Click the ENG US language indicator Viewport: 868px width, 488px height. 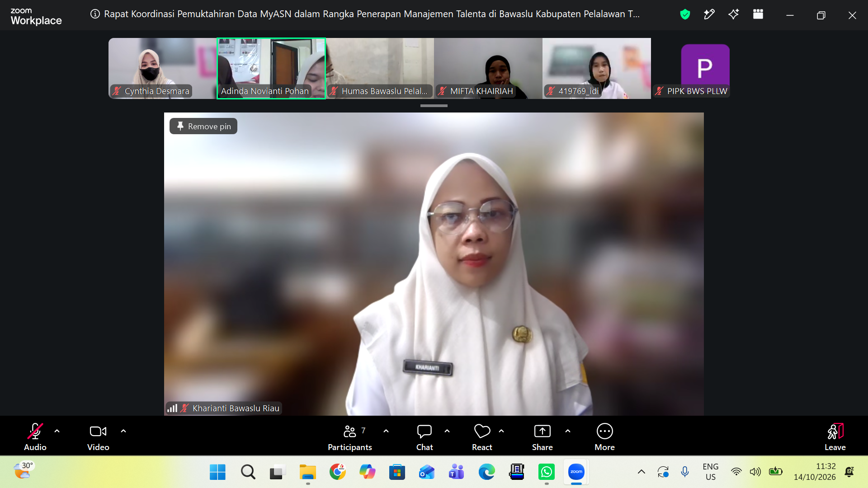(x=711, y=472)
